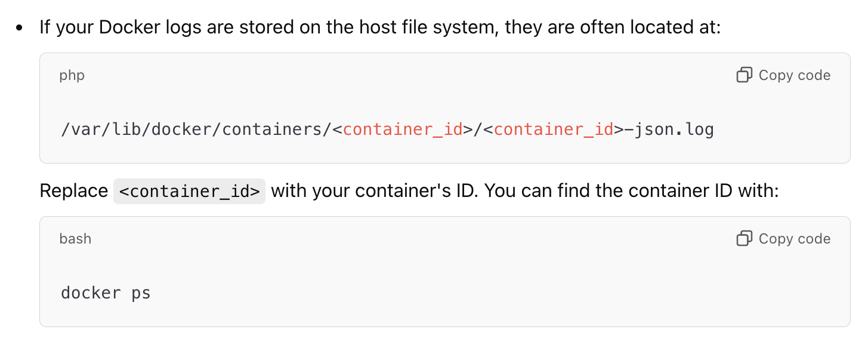Click the bullet point marker

(x=20, y=27)
